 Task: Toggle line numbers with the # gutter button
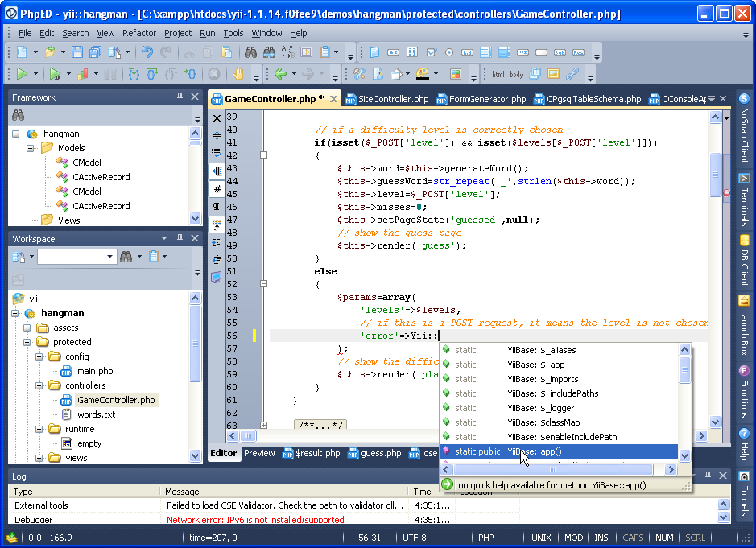tap(217, 189)
